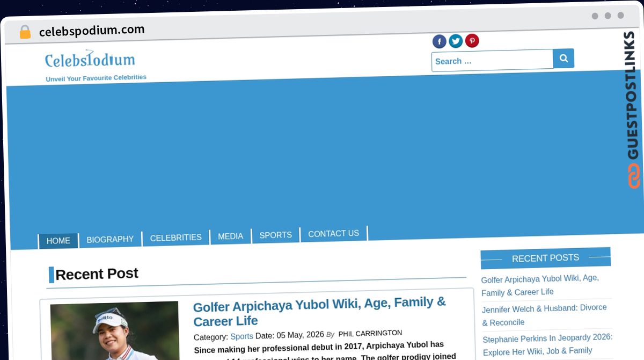This screenshot has width=644, height=360.
Task: Open Jennifer Welch & Husband sidebar post
Action: click(x=544, y=315)
